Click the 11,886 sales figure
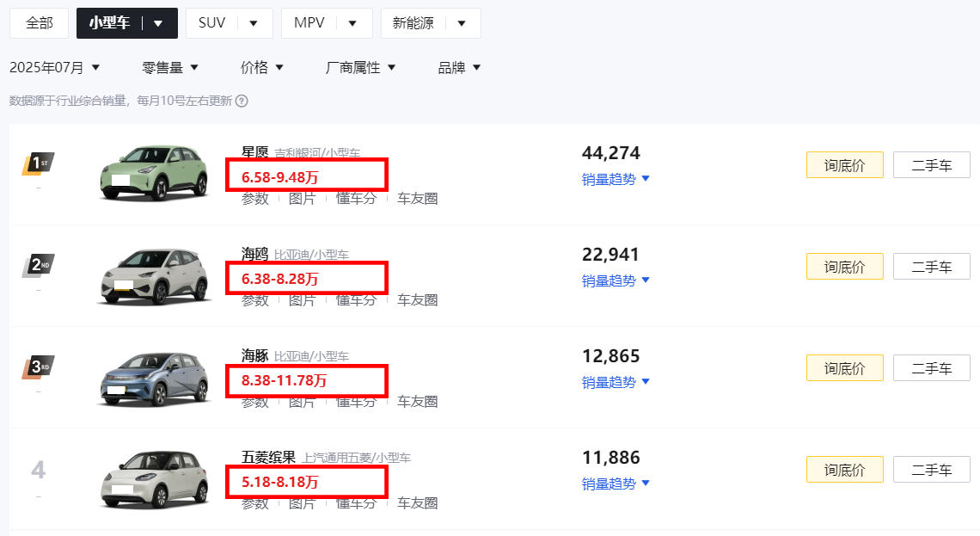 (x=610, y=457)
